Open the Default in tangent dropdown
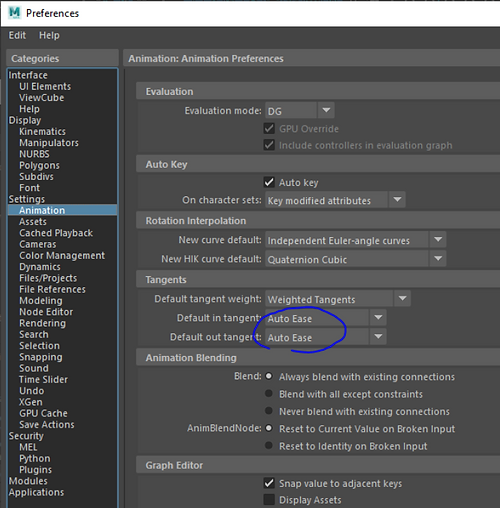The image size is (500, 508). [x=326, y=318]
